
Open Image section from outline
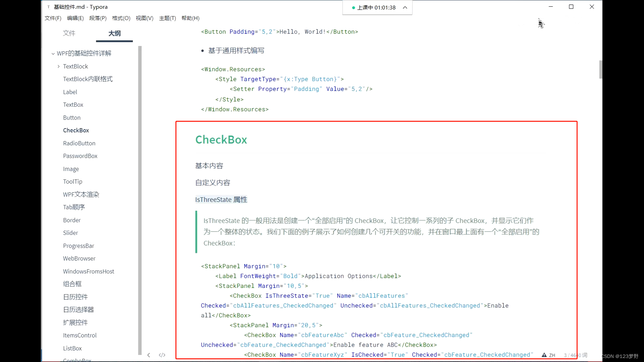[x=71, y=169]
